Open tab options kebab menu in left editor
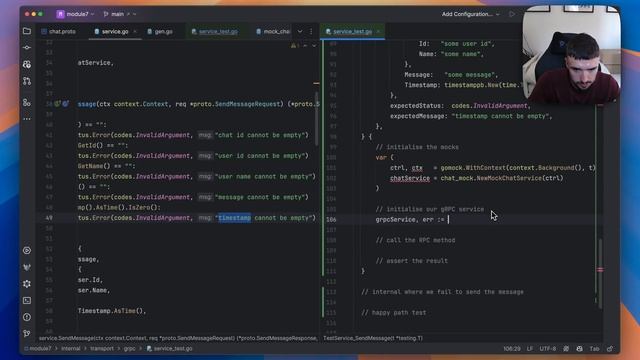This screenshot has width=640, height=360. click(311, 31)
